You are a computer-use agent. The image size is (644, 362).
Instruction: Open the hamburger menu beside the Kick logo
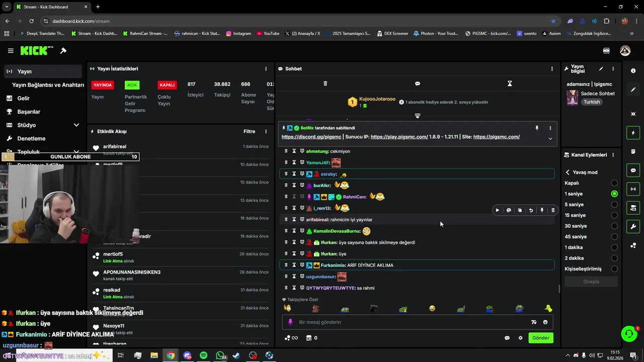tap(11, 51)
